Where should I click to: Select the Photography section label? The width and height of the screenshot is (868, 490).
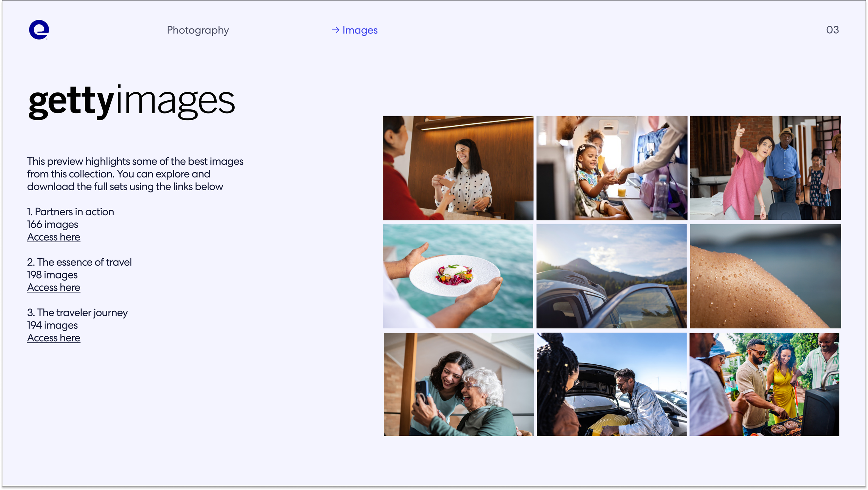(198, 30)
